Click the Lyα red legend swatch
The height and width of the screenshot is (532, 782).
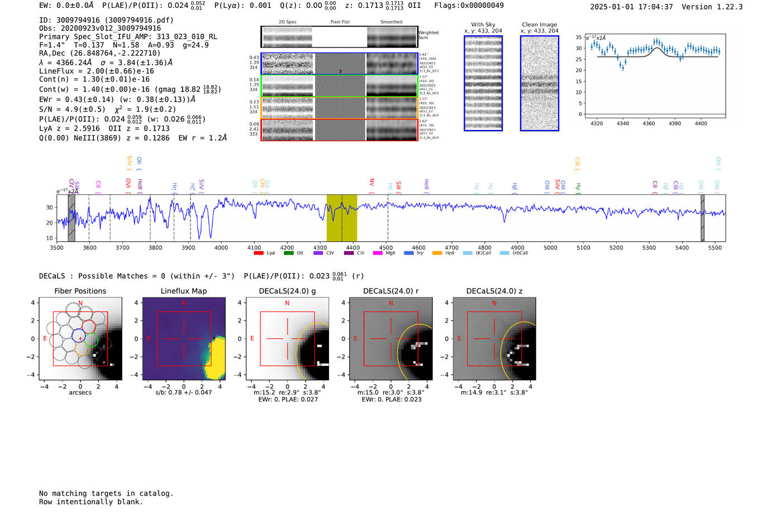coord(258,253)
